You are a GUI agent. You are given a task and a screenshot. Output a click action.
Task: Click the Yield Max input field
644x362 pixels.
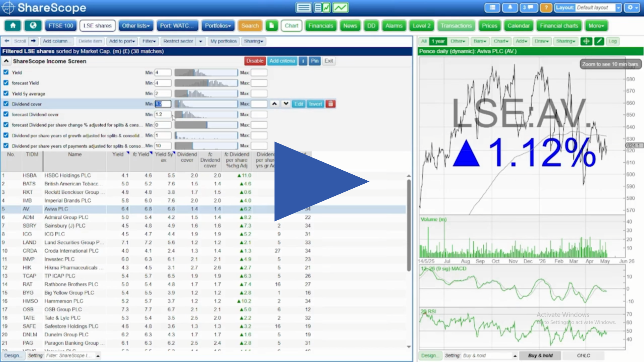click(x=259, y=72)
